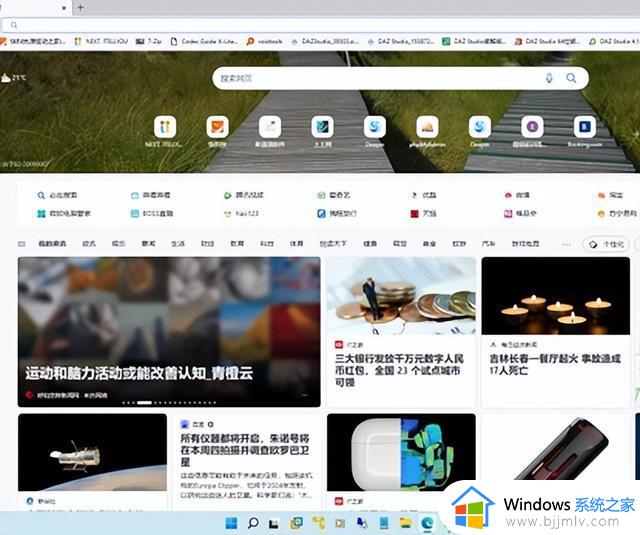Select the 体育 news tab
The width and height of the screenshot is (640, 535).
pos(296,244)
